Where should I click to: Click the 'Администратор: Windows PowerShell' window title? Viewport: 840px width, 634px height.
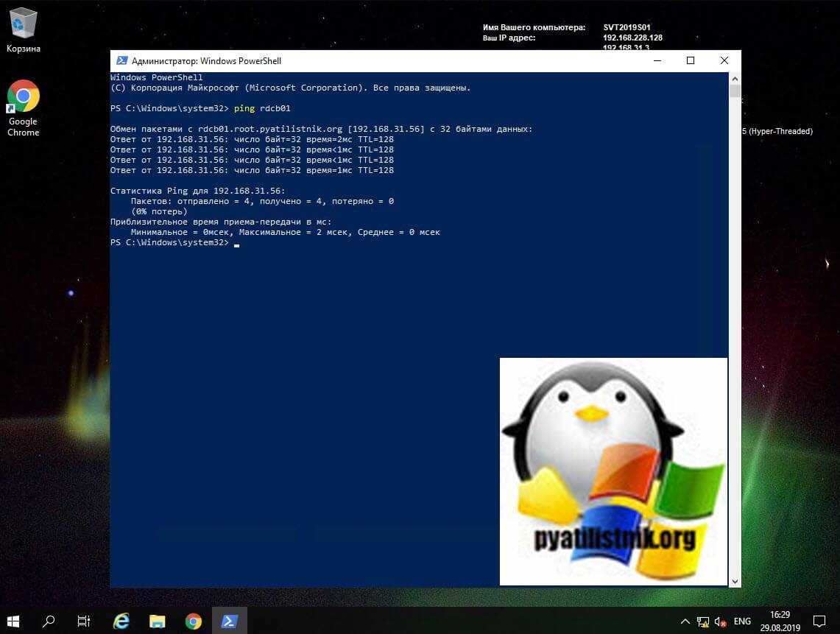pos(206,61)
